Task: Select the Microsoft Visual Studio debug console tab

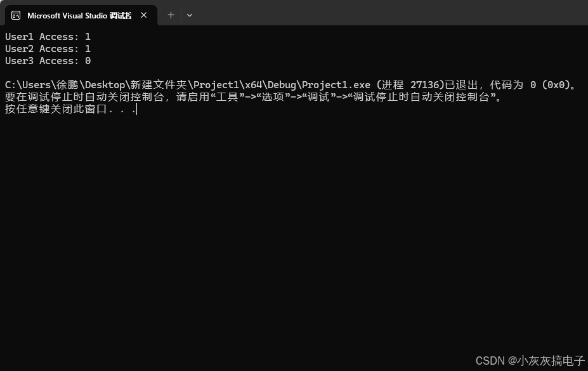Action: coord(81,15)
